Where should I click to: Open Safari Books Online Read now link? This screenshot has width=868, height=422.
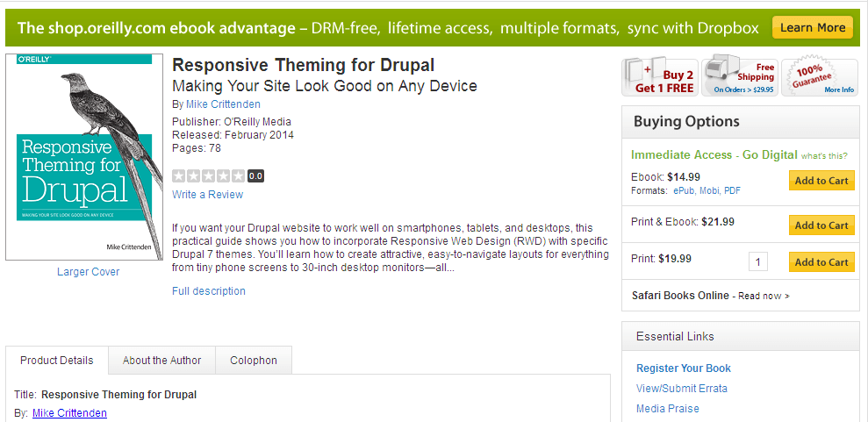click(x=763, y=296)
